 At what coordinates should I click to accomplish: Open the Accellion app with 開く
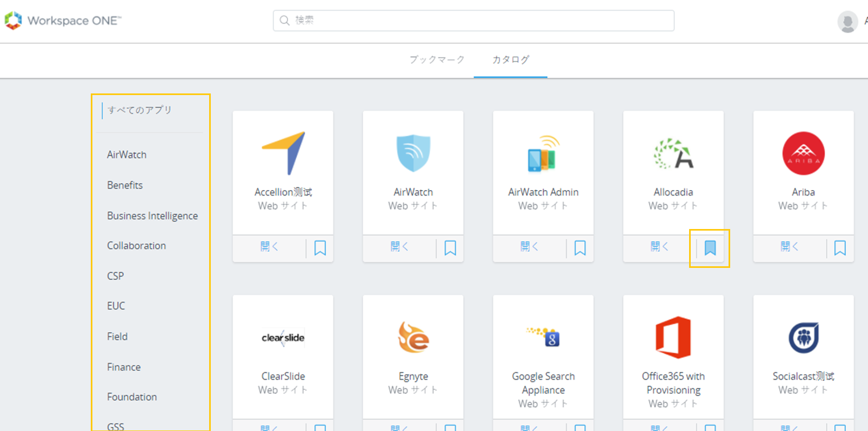pyautogui.click(x=269, y=247)
